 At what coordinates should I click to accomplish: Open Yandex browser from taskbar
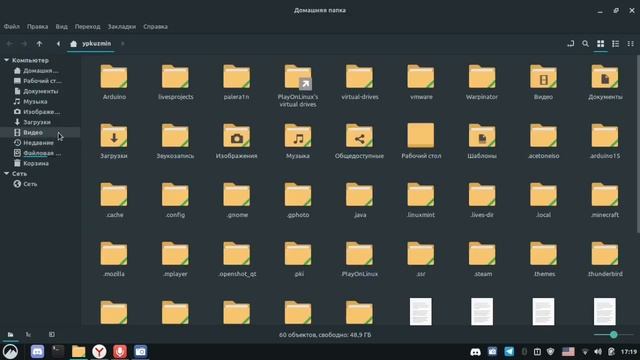pyautogui.click(x=99, y=351)
